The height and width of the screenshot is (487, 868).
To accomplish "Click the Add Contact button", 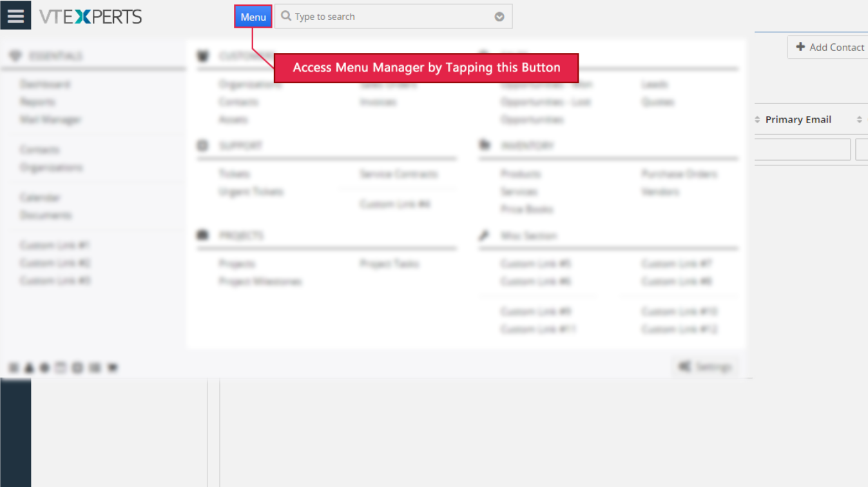I will coord(829,47).
